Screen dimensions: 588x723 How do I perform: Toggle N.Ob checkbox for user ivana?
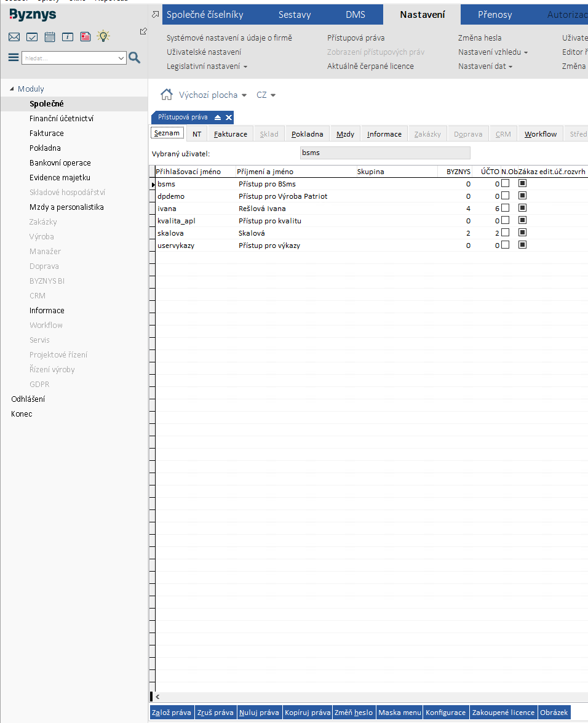point(505,208)
